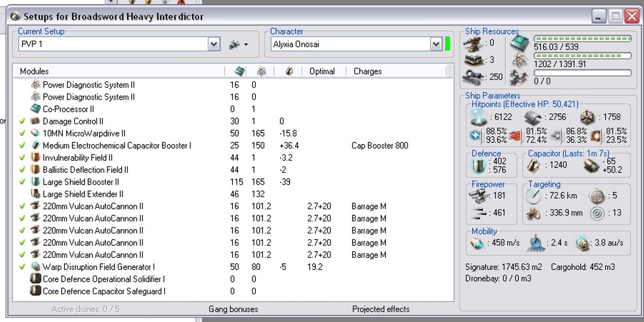Click the Large Shield Extender II icon

pyautogui.click(x=35, y=194)
